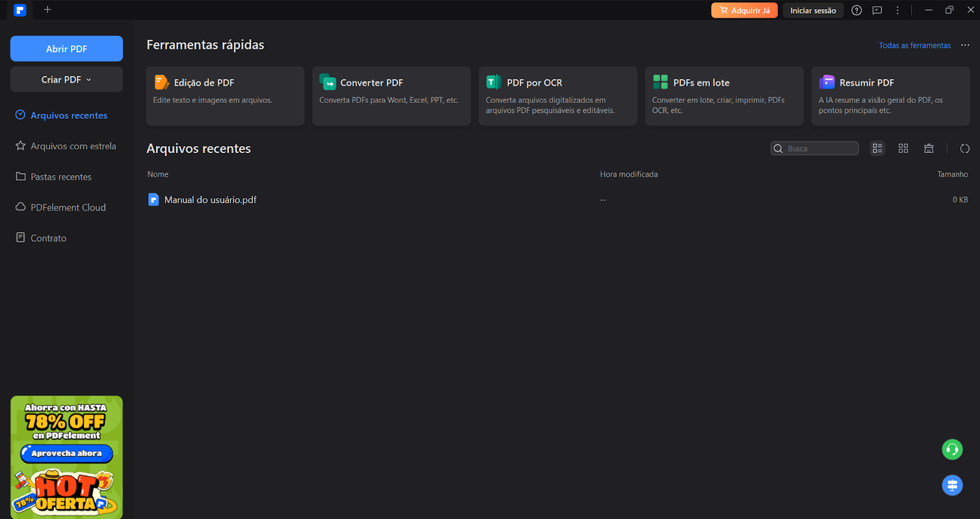Viewport: 980px width, 519px height.
Task: Open the Resumir PDF tool card
Action: tap(891, 96)
